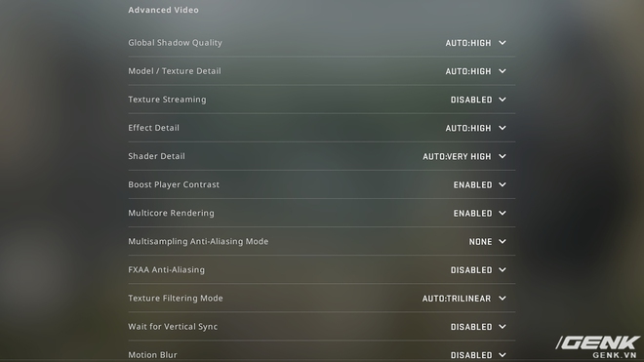The image size is (644, 362).
Task: Open the Global Shadow Quality dropdown
Action: pos(475,43)
